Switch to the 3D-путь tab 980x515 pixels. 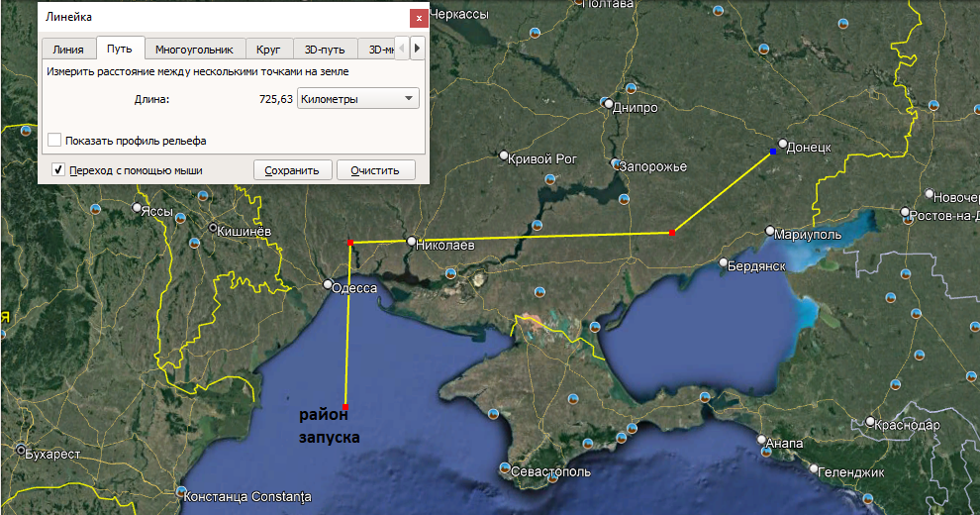325,50
